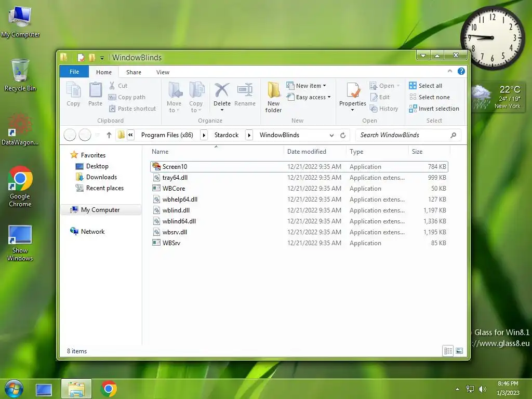Select Network in navigation pane
The height and width of the screenshot is (399, 532).
92,232
